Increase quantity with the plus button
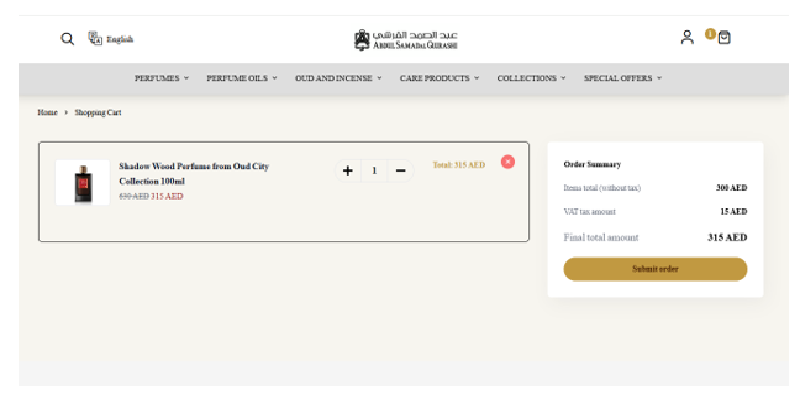The height and width of the screenshot is (394, 800). tap(347, 170)
